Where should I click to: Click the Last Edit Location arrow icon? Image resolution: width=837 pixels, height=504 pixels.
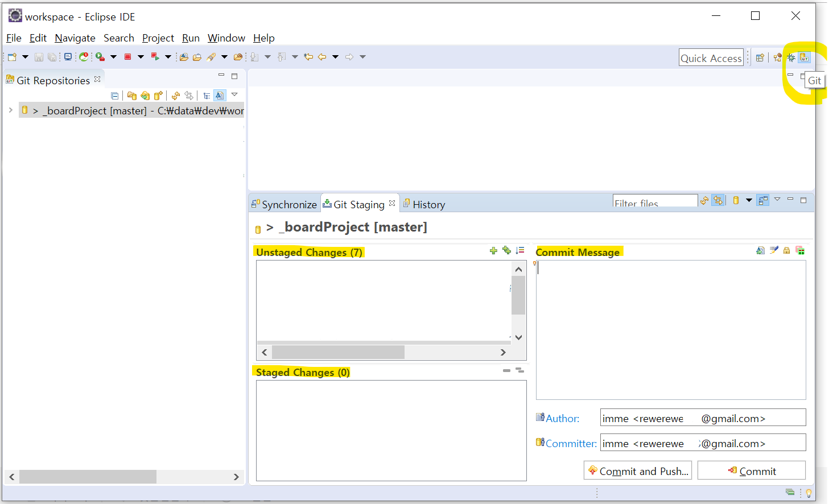[x=308, y=57]
